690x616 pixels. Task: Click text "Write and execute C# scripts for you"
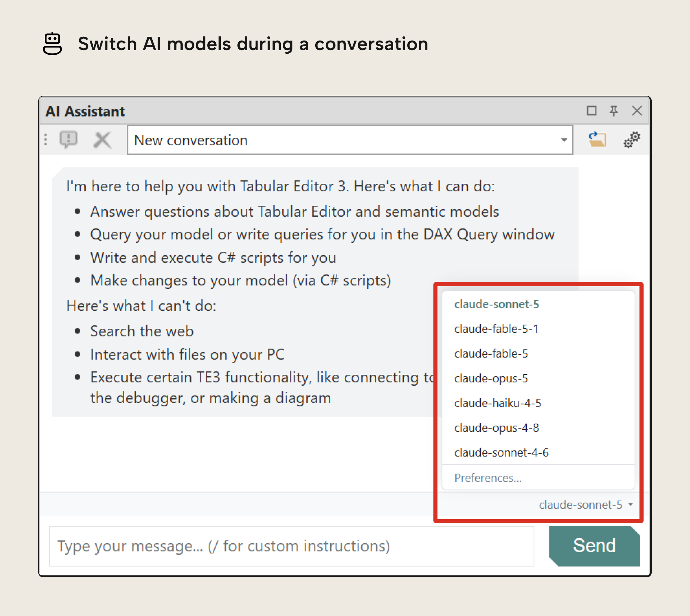213,258
